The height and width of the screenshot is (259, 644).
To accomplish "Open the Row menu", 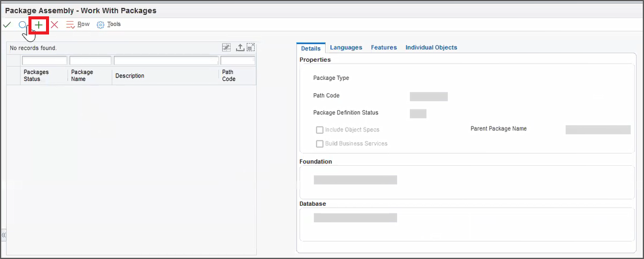I will 77,24.
